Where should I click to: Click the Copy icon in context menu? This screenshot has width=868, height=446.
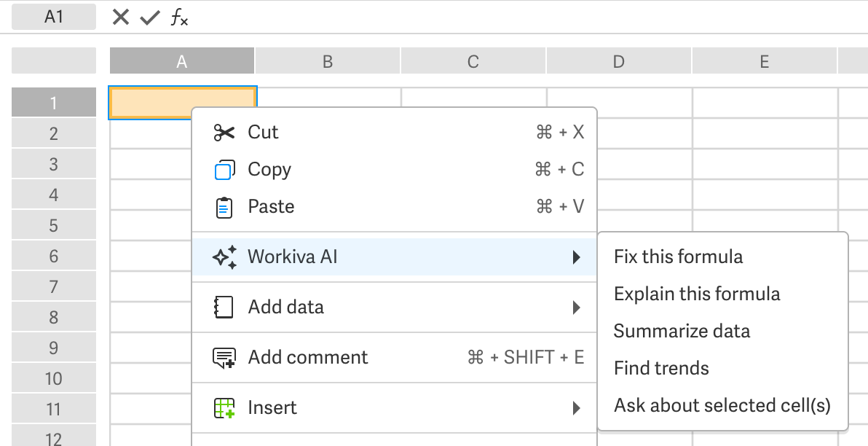224,170
